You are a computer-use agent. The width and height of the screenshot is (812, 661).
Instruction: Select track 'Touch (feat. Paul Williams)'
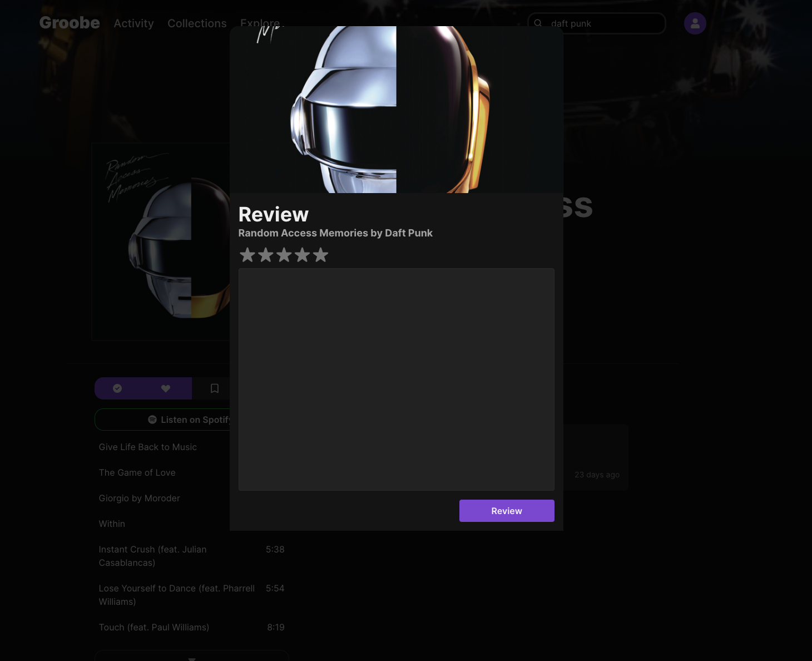click(x=154, y=627)
